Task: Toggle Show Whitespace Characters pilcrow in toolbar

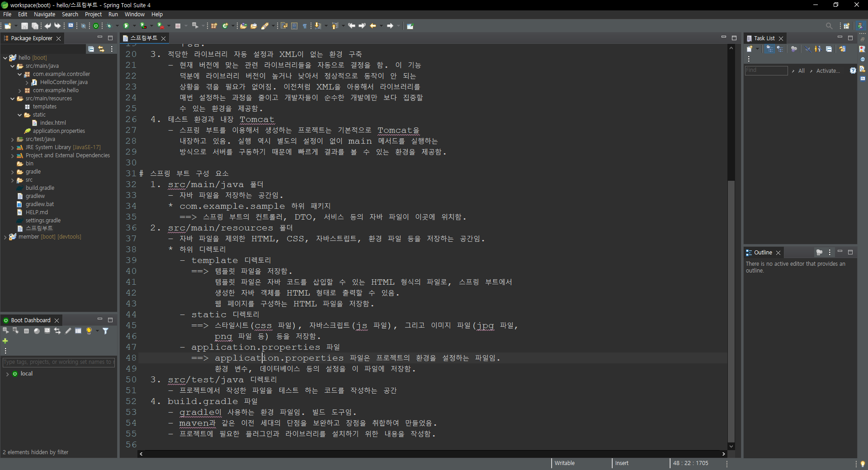Action: (x=305, y=26)
